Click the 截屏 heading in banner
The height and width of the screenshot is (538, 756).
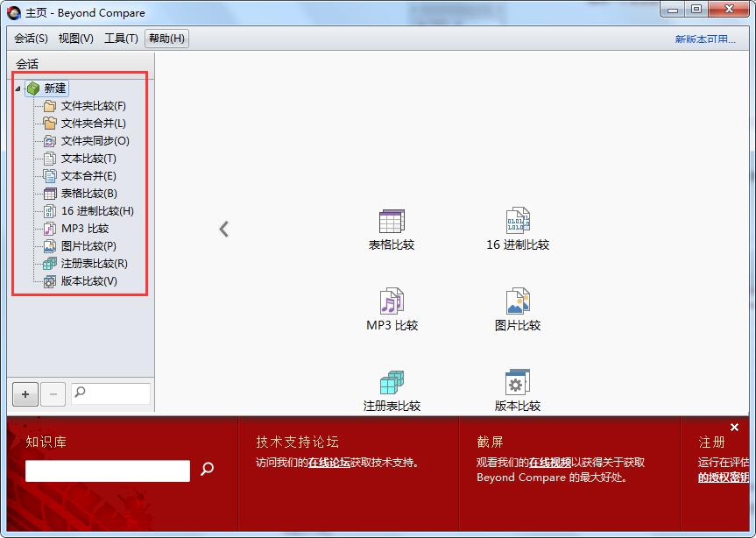490,442
